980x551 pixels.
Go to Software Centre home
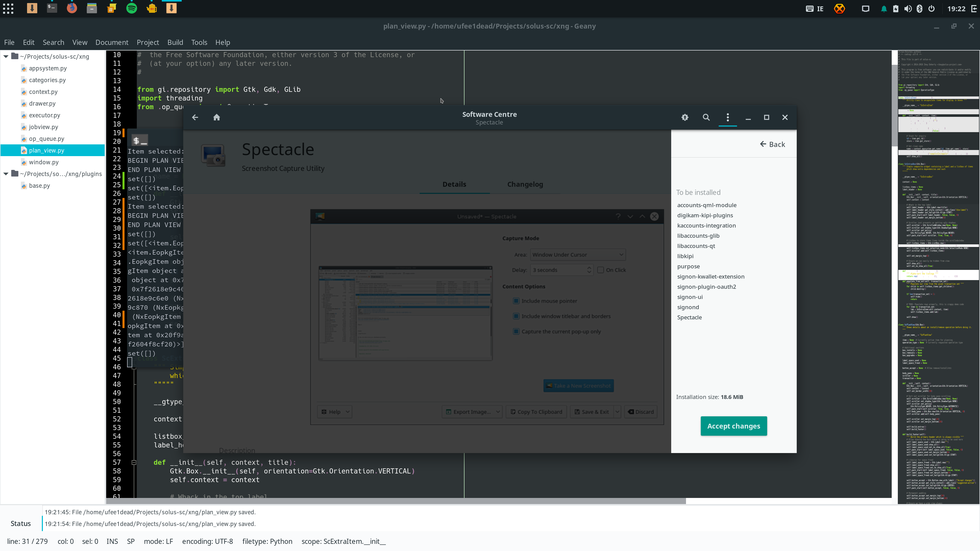216,117
